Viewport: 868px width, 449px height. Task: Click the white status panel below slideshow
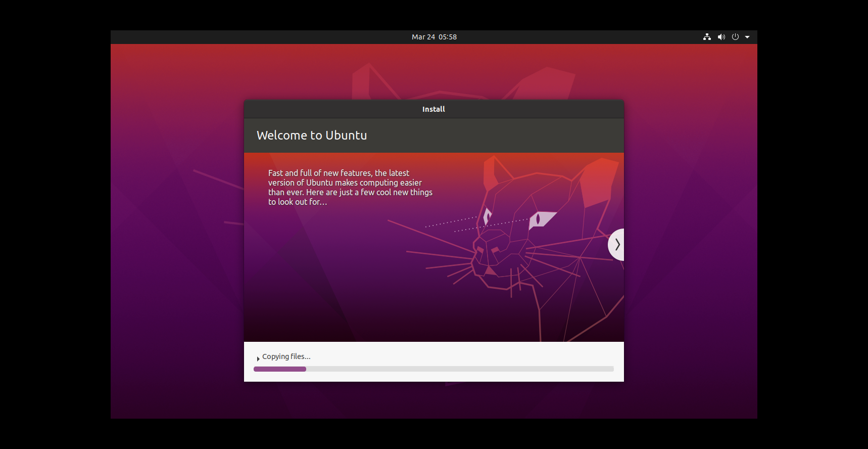click(434, 362)
